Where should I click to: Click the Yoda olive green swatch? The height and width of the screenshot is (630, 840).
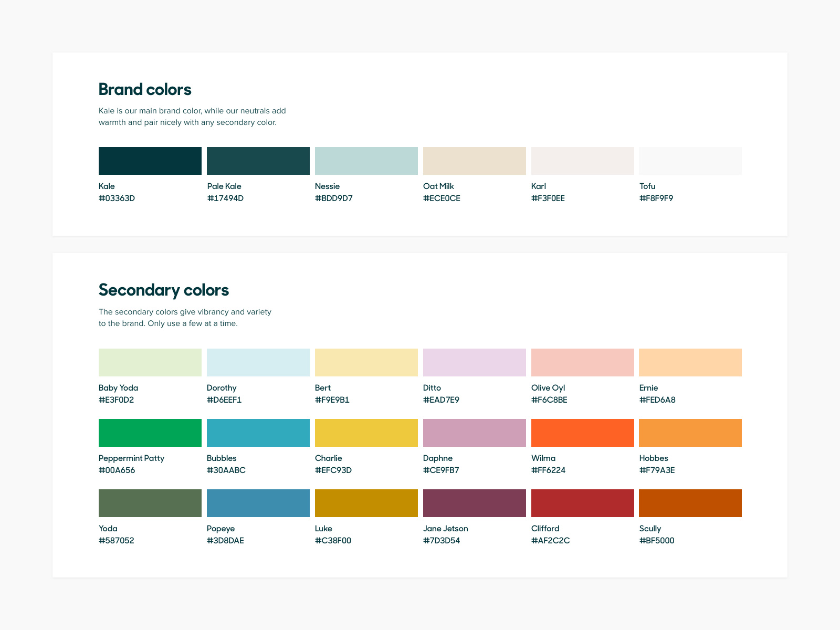pos(150,503)
